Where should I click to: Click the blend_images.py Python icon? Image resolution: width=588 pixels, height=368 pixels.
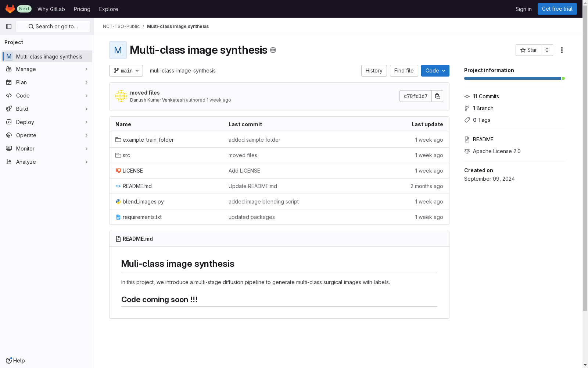pyautogui.click(x=118, y=202)
